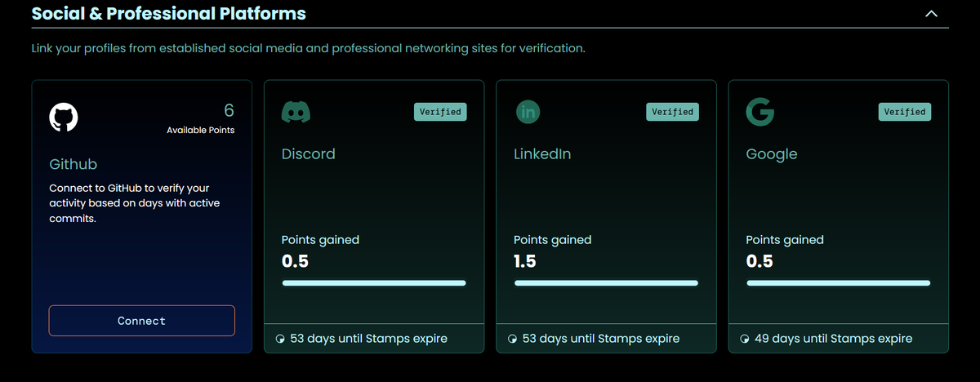Select the Discord card title
The image size is (980, 382).
(308, 154)
